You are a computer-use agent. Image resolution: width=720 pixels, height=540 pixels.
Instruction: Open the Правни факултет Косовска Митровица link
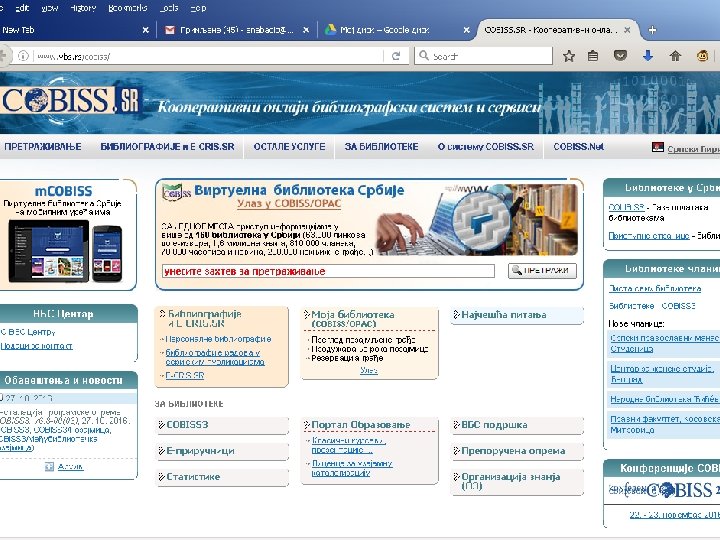coord(664,424)
